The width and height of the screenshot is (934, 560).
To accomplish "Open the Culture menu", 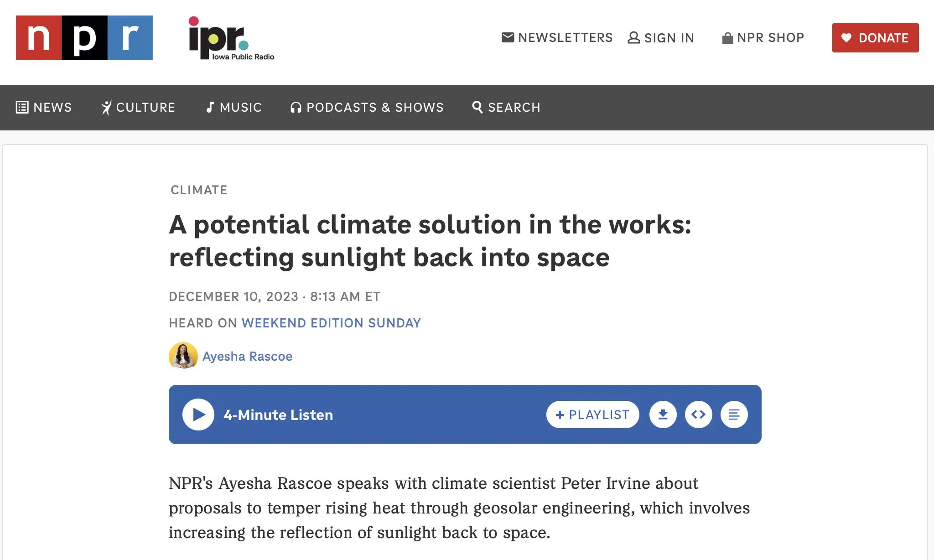I will 138,108.
